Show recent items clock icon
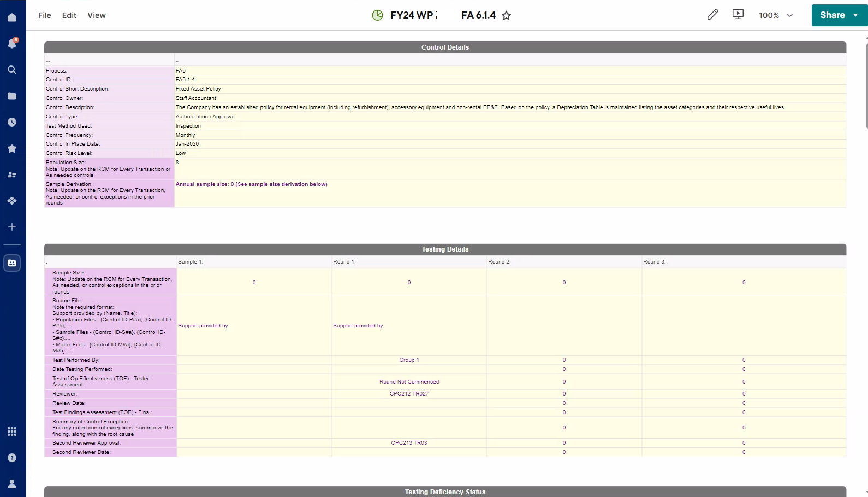Screen dimensions: 868x497 [12, 122]
